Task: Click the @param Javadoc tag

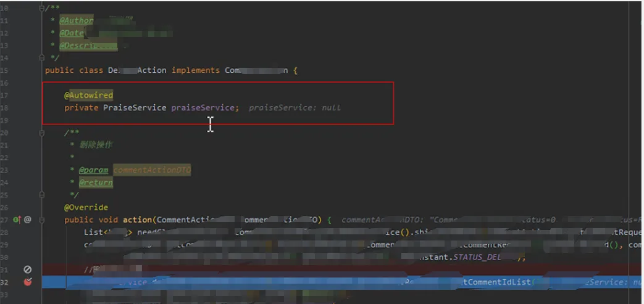Action: (x=94, y=170)
